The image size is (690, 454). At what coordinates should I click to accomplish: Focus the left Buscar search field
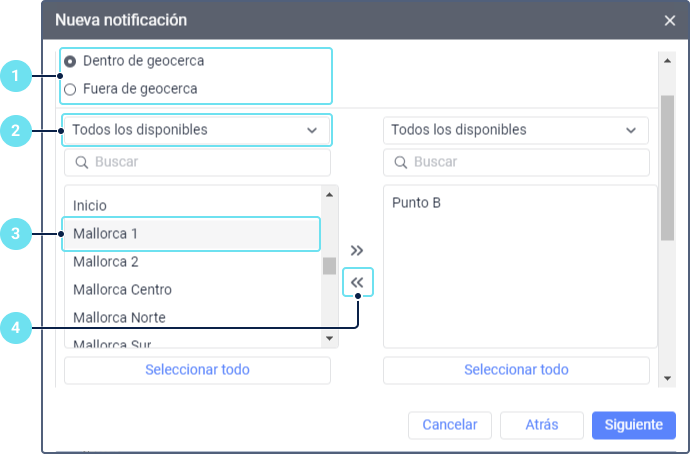[x=205, y=162]
